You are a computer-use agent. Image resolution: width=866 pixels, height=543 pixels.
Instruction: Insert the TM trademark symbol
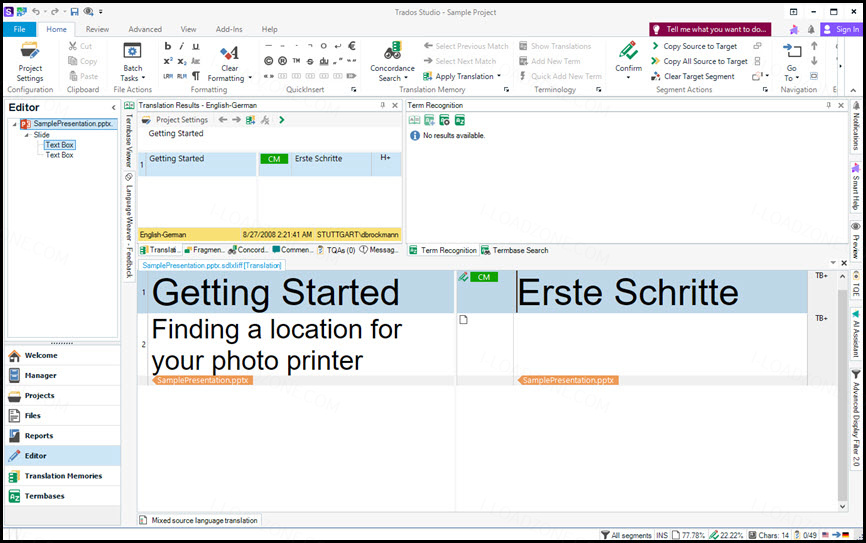pos(296,61)
